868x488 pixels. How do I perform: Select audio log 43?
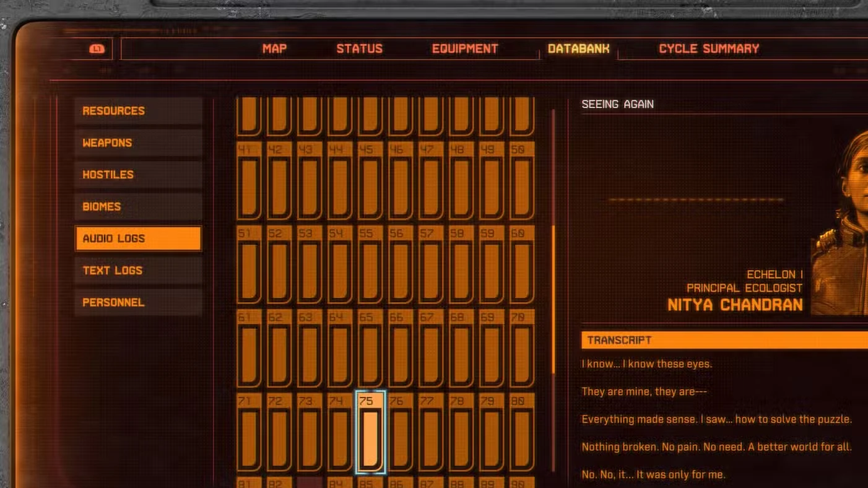coord(310,181)
